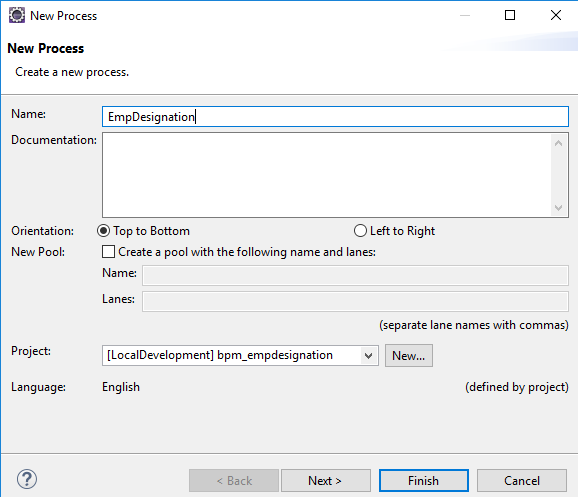Click the disabled Back button
This screenshot has height=497, width=578.
pos(234,480)
